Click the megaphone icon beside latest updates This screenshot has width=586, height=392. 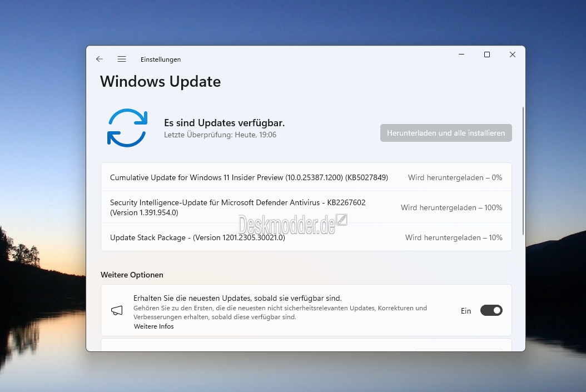click(117, 310)
